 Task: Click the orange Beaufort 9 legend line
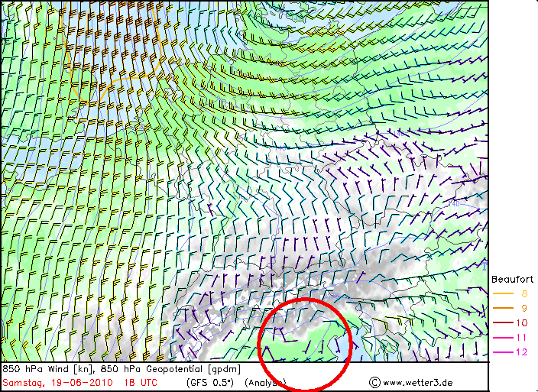pos(503,308)
